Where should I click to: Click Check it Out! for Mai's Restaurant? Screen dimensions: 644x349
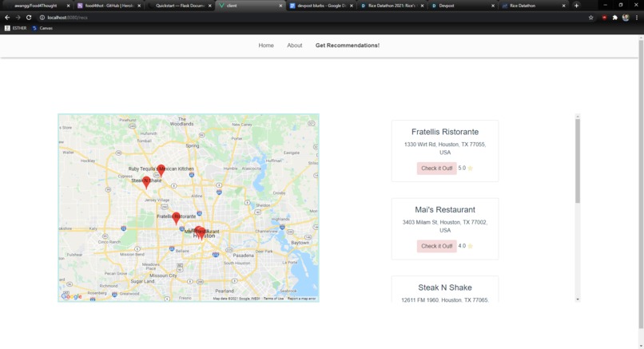436,246
